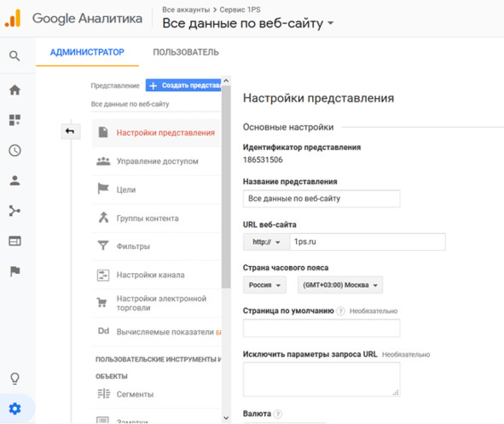
Task: Open Фильтры in the view menu
Action: 156,247
